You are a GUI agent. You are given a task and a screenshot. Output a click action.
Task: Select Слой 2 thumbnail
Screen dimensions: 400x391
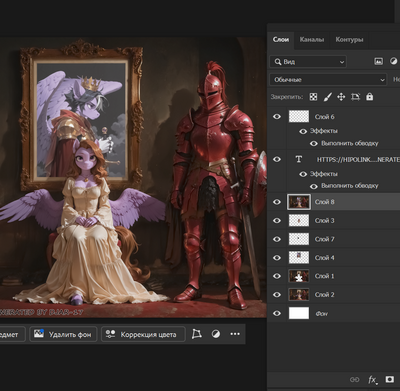(x=299, y=295)
